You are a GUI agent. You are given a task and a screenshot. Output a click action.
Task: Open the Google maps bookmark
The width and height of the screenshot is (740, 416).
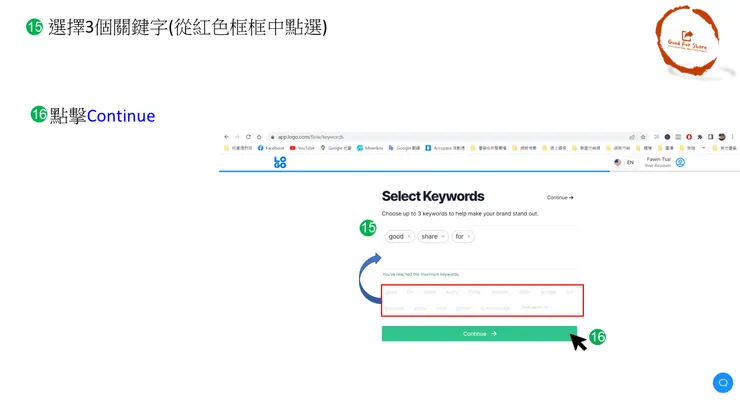coord(336,148)
